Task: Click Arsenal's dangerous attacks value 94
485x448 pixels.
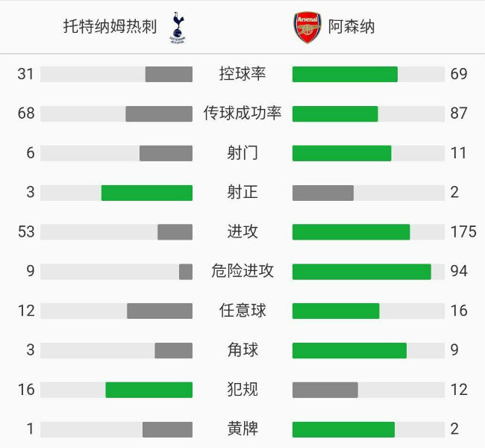Action: coord(459,272)
